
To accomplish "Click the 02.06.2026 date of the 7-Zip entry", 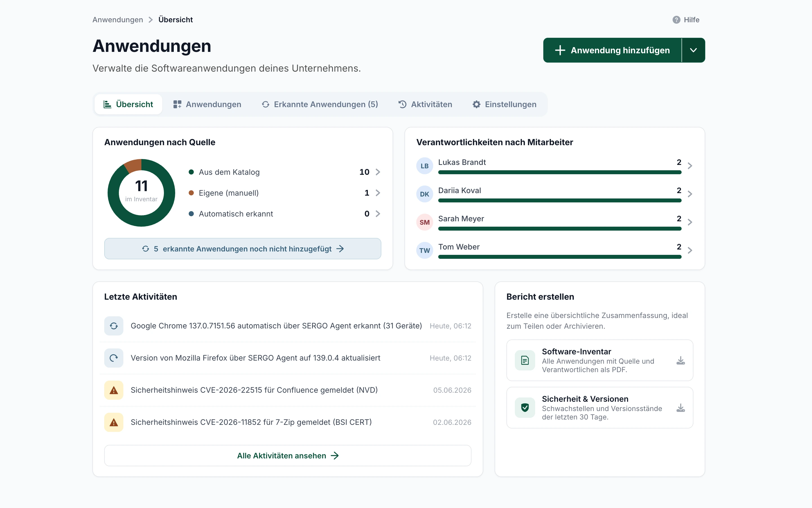I will point(452,422).
